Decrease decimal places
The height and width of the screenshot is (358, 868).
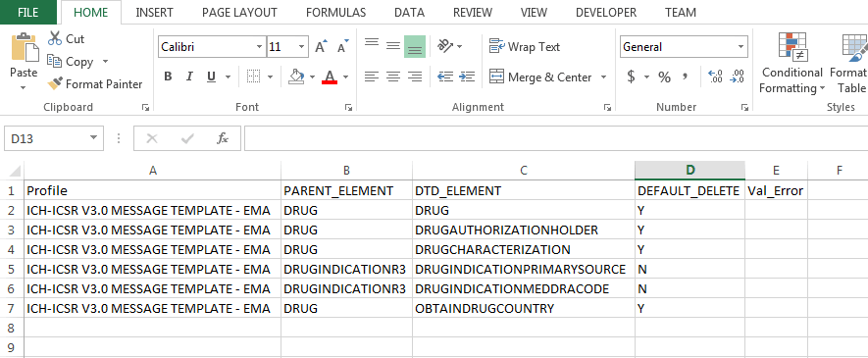click(738, 77)
